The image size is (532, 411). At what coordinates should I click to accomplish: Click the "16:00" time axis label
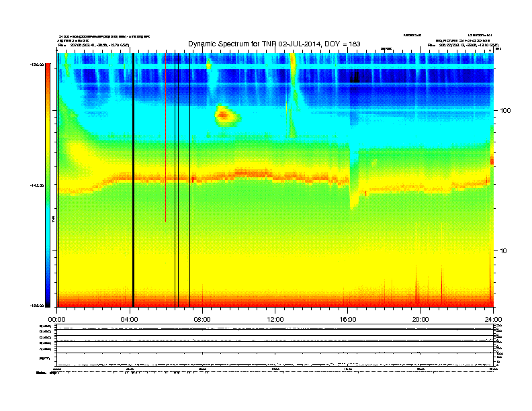pos(348,320)
